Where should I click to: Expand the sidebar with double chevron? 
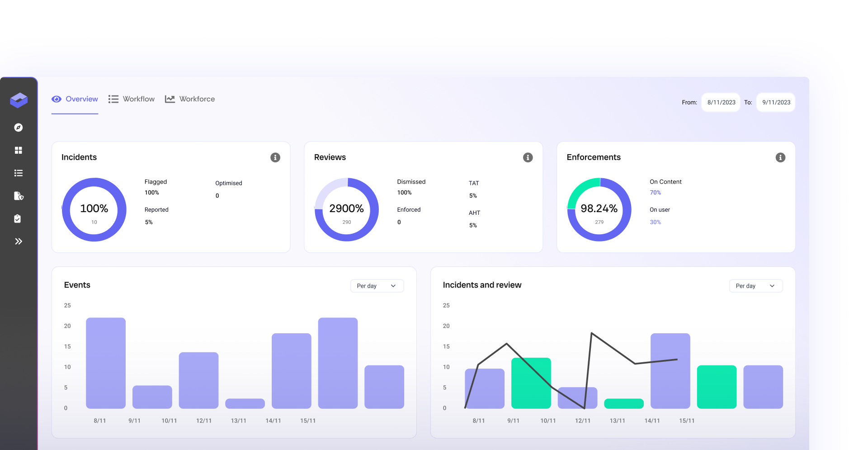[x=19, y=242]
